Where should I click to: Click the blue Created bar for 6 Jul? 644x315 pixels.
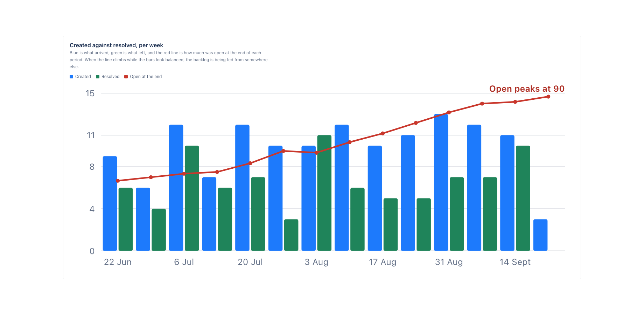(x=176, y=188)
